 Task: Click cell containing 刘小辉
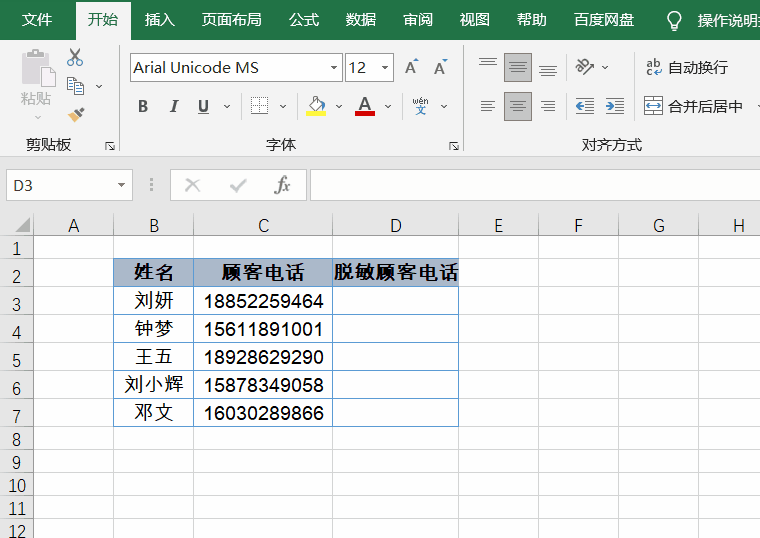tap(154, 385)
